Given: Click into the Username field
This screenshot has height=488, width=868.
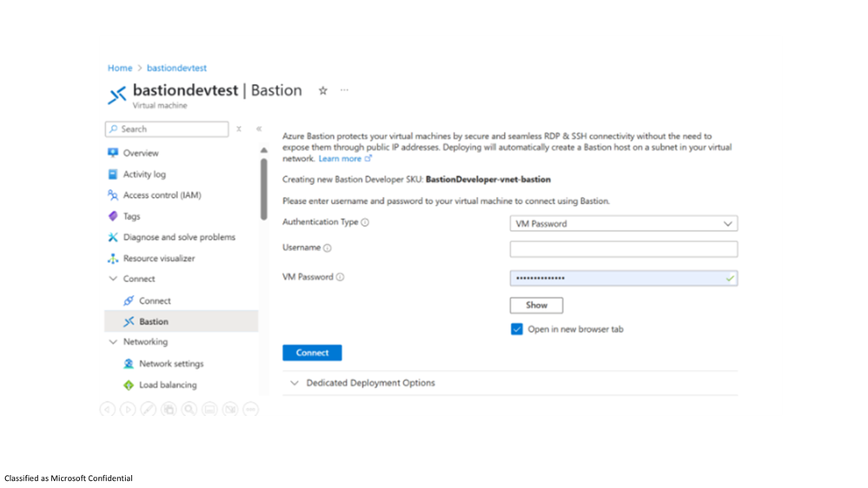Looking at the screenshot, I should (623, 249).
